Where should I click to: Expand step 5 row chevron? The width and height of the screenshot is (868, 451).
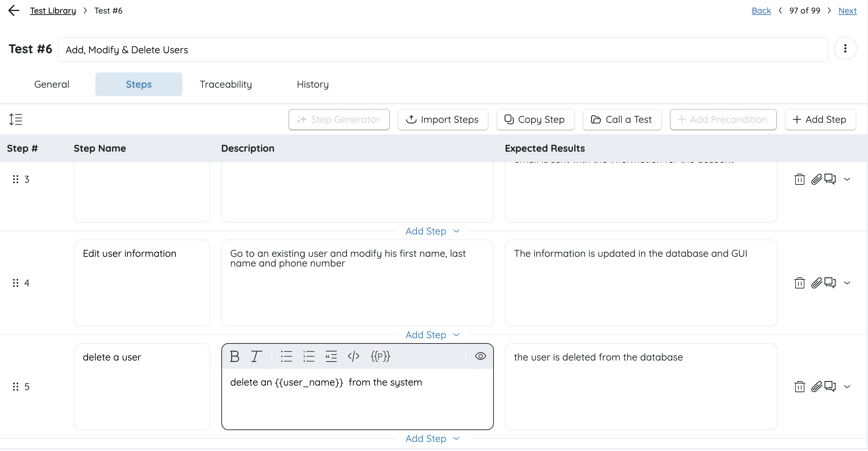tap(847, 387)
